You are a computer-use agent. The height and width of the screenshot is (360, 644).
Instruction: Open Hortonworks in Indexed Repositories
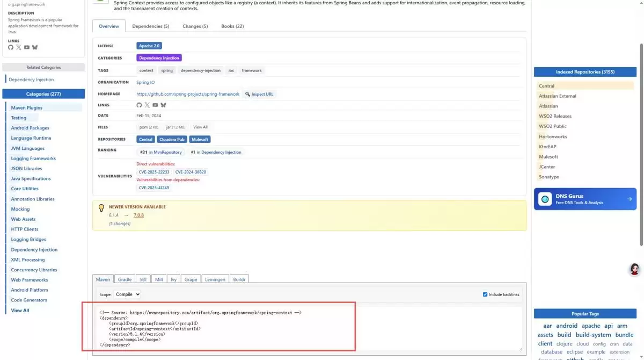click(553, 136)
